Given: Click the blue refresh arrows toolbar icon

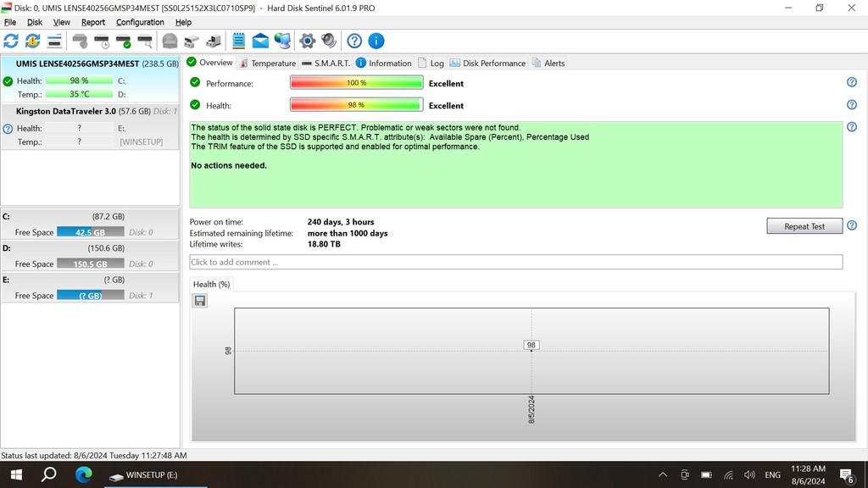Looking at the screenshot, I should click(x=11, y=41).
